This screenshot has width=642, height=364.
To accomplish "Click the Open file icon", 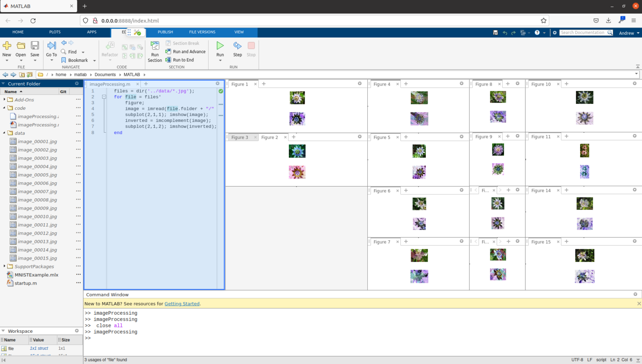I will point(20,46).
